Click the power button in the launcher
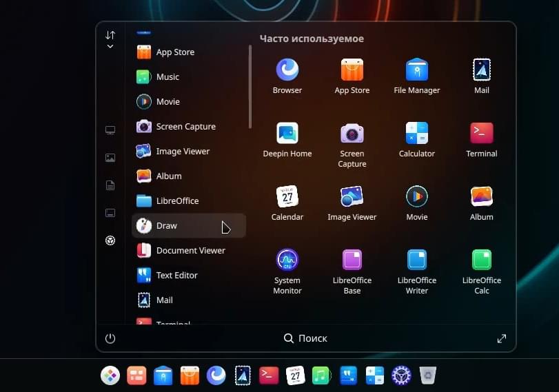Screen dimensions: 559x392 coord(110,338)
